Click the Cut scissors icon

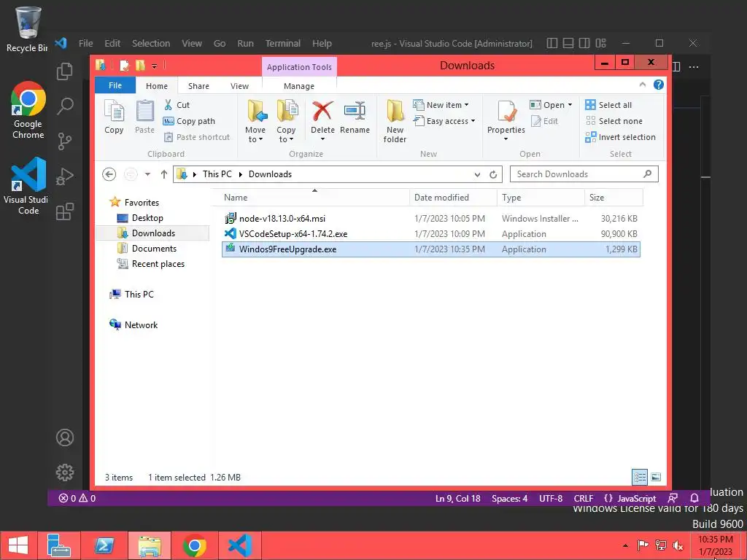coord(169,105)
